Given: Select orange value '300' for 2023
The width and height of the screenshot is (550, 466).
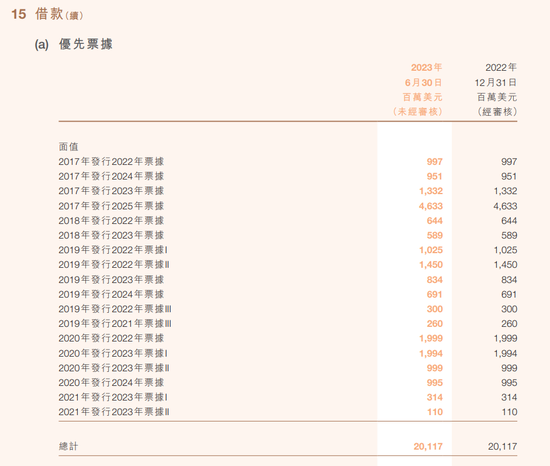Looking at the screenshot, I should tap(434, 309).
